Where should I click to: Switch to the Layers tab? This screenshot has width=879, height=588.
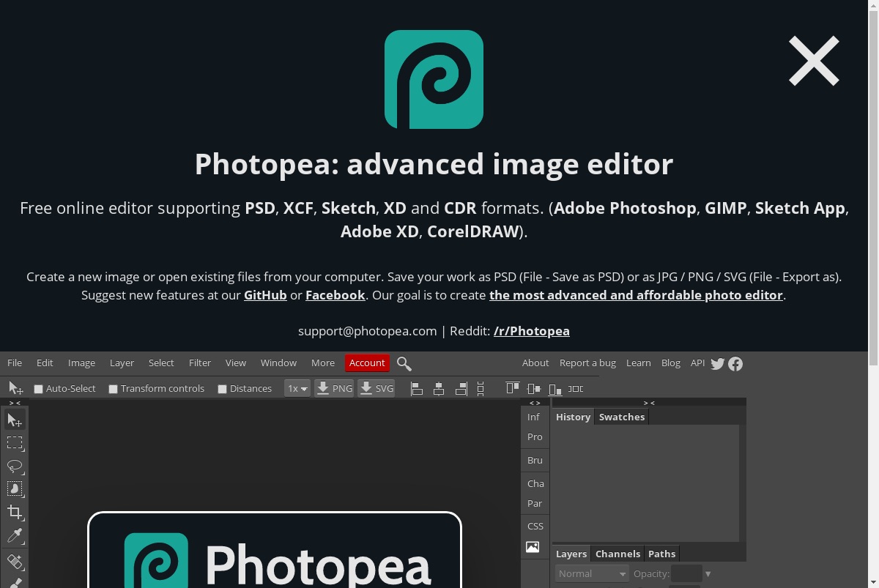571,554
